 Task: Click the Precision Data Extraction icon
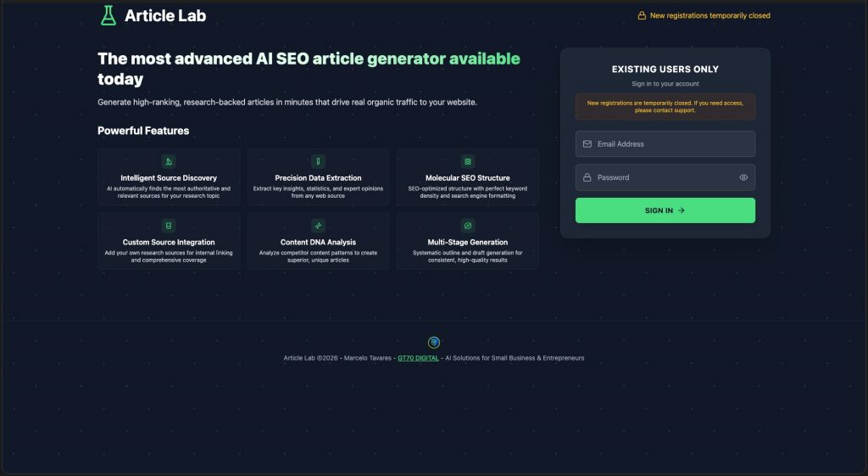tap(318, 161)
